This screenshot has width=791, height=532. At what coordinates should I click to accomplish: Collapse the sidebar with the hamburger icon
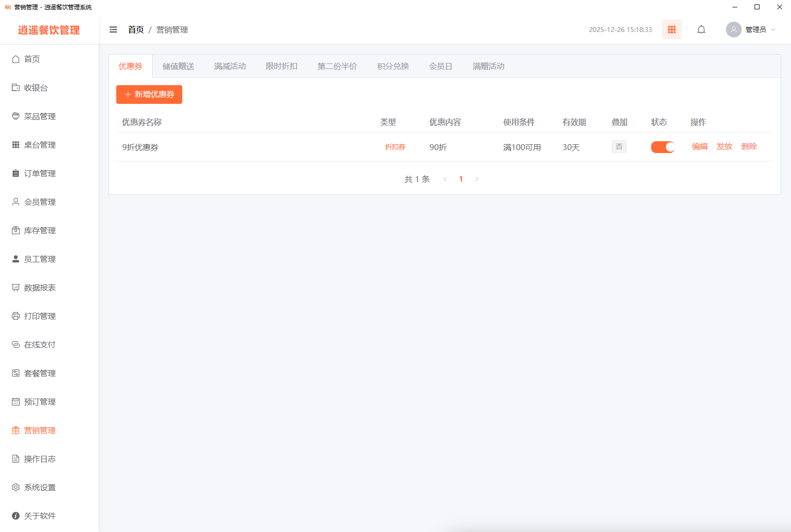pos(113,30)
